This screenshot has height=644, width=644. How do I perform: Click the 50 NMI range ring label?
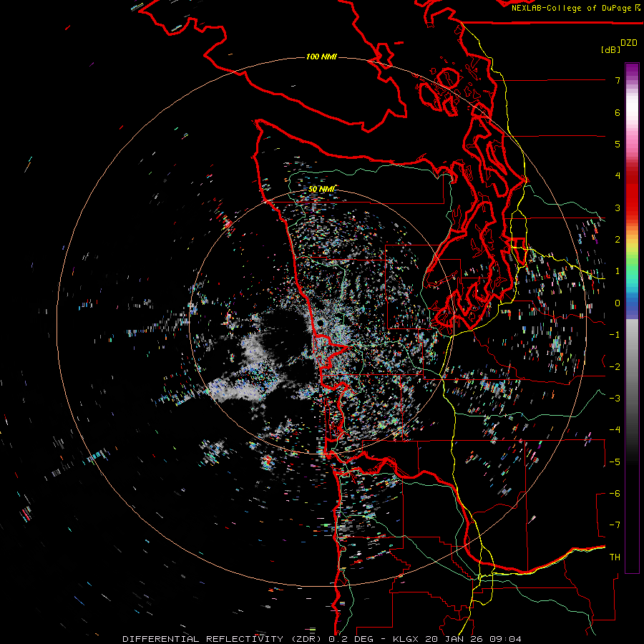click(321, 189)
